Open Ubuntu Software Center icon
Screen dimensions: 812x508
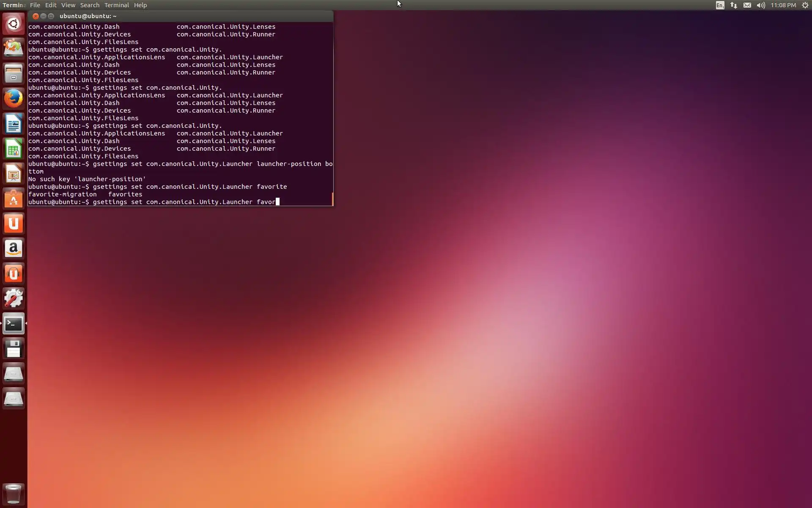pos(14,199)
